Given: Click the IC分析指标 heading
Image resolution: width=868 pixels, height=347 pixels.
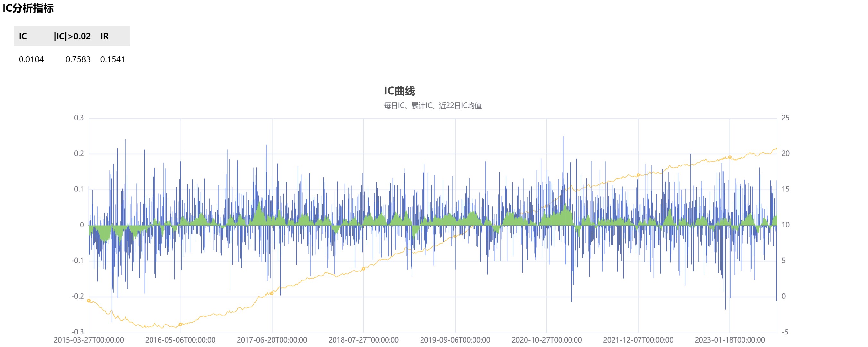Looking at the screenshot, I should (28, 8).
